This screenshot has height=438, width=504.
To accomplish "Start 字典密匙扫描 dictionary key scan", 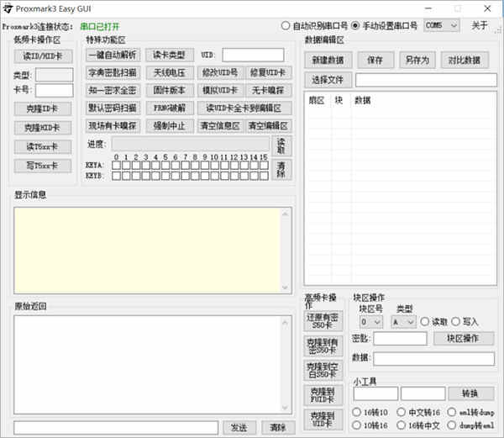I will click(113, 72).
